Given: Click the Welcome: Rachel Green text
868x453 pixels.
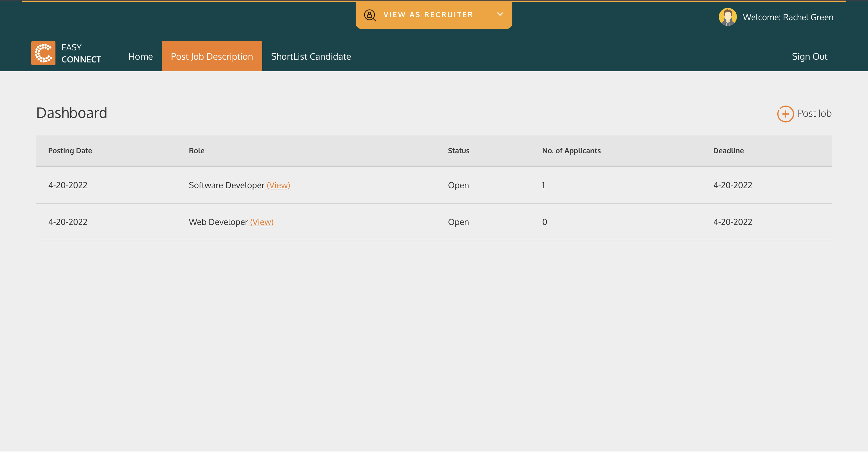Looking at the screenshot, I should pyautogui.click(x=788, y=17).
